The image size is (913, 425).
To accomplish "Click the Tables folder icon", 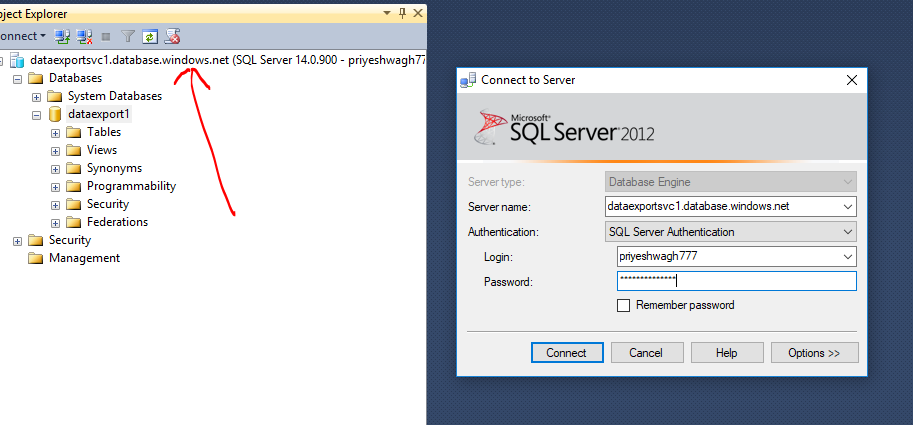I will 73,132.
